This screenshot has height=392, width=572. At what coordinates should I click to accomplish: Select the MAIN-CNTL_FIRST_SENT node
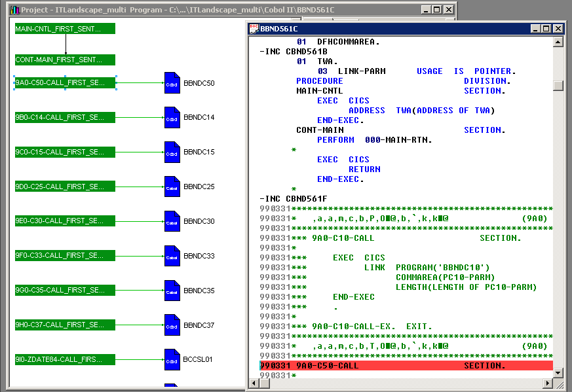click(x=65, y=29)
